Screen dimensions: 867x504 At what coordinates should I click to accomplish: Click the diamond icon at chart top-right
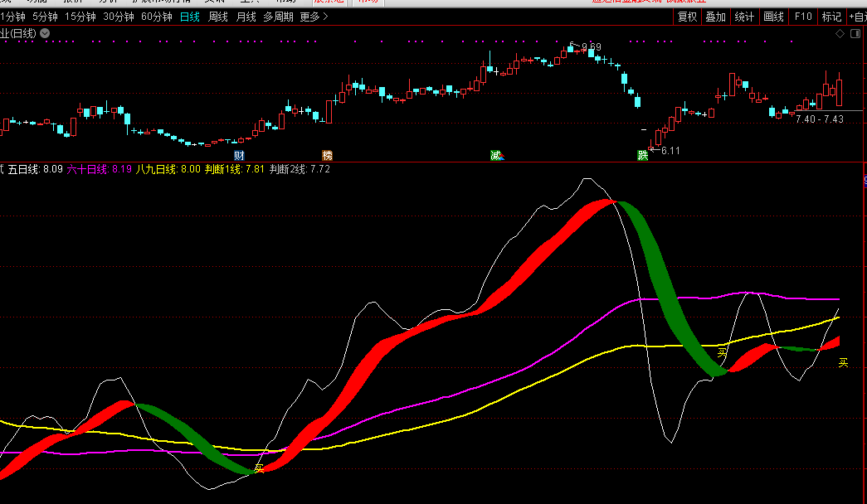[840, 33]
